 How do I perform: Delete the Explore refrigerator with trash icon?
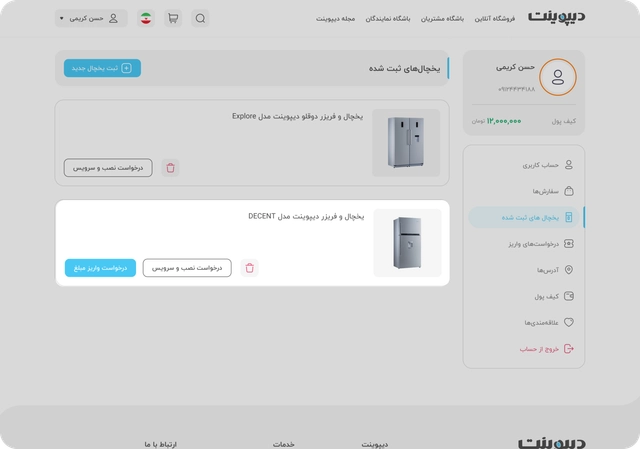170,168
